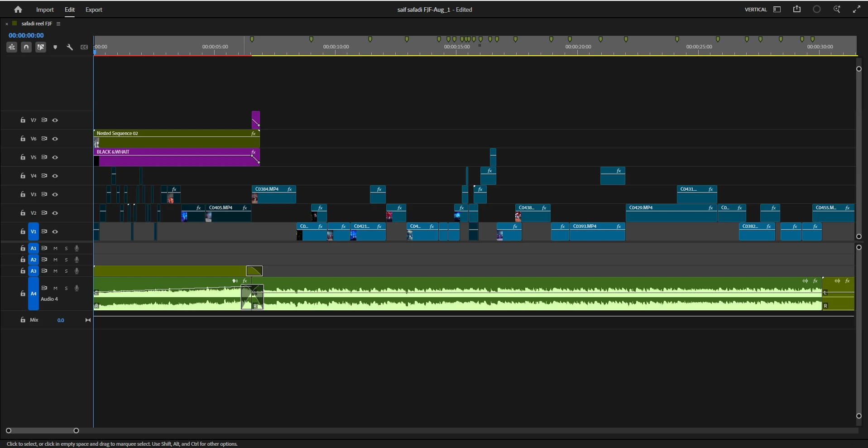Toggle A4 track targeting button
868x448 pixels.
(34, 294)
